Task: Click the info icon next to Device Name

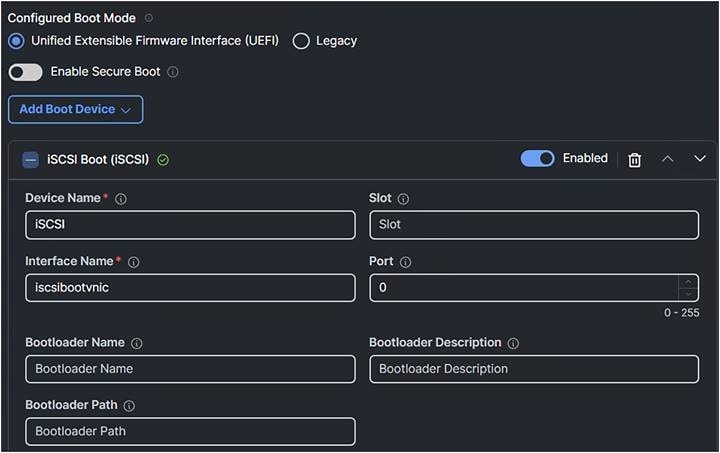Action: 121,199
